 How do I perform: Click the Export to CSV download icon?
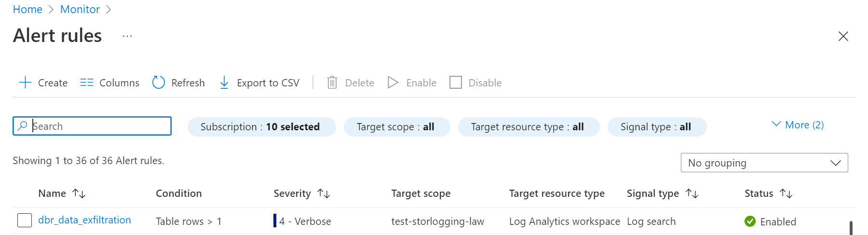pos(224,83)
